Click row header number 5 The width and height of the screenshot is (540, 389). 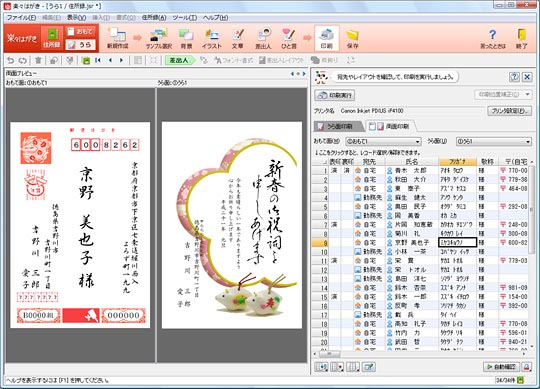coord(320,207)
